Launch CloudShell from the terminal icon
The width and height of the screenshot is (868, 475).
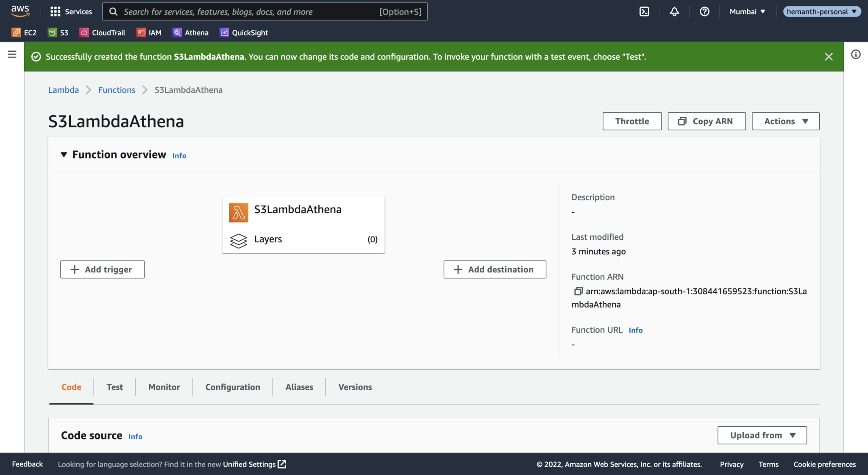click(x=644, y=11)
